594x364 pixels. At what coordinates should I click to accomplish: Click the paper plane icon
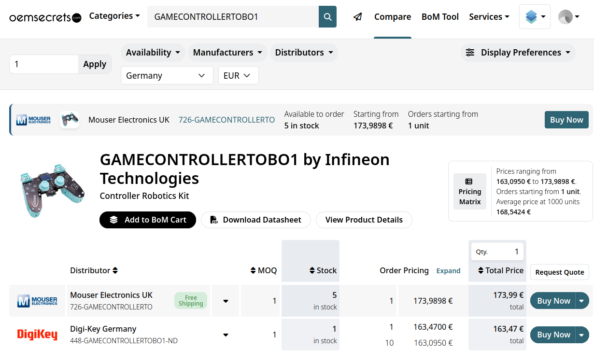tap(357, 17)
